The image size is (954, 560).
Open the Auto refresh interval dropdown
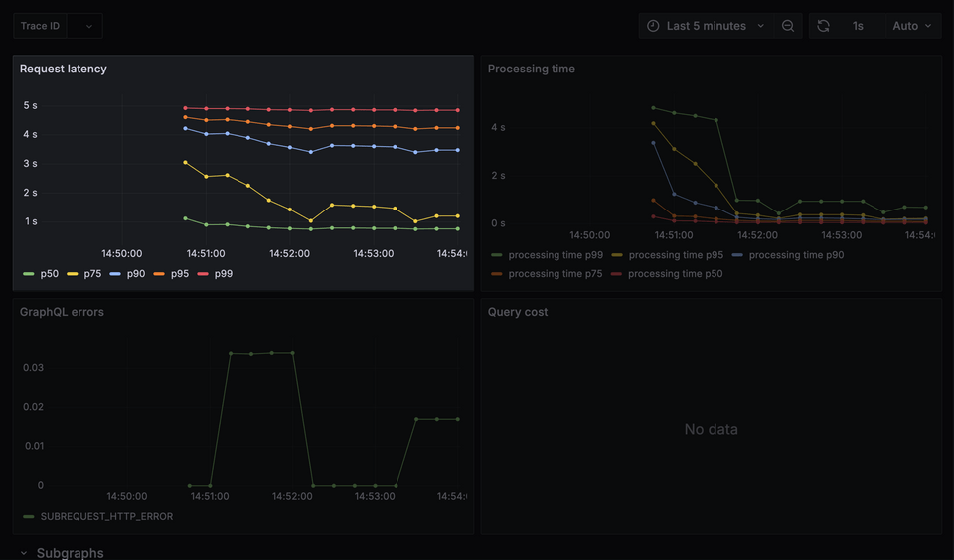[x=912, y=26]
